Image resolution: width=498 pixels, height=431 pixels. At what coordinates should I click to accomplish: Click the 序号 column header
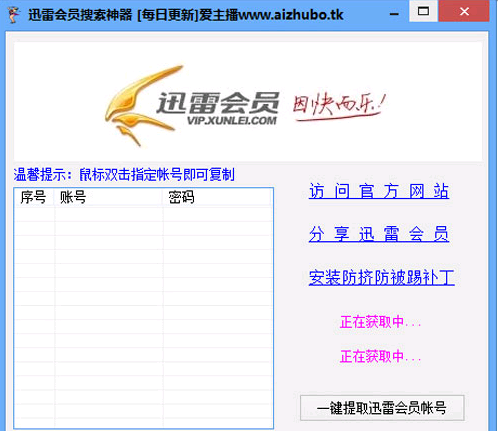(x=34, y=197)
